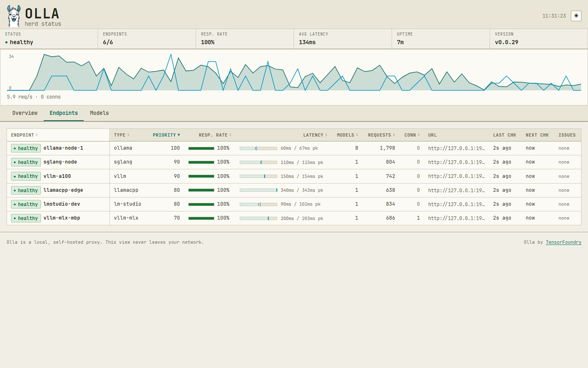
Task: Open the TensorFoundry link
Action: tap(563, 242)
